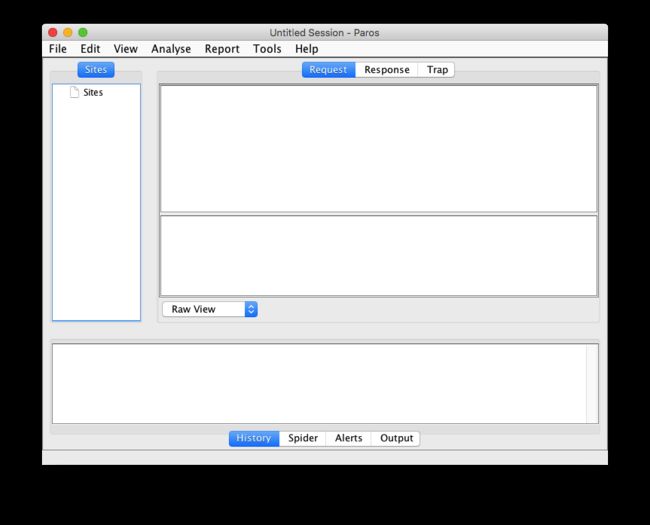Switch to the Request tab
The width and height of the screenshot is (650, 525).
pos(328,70)
